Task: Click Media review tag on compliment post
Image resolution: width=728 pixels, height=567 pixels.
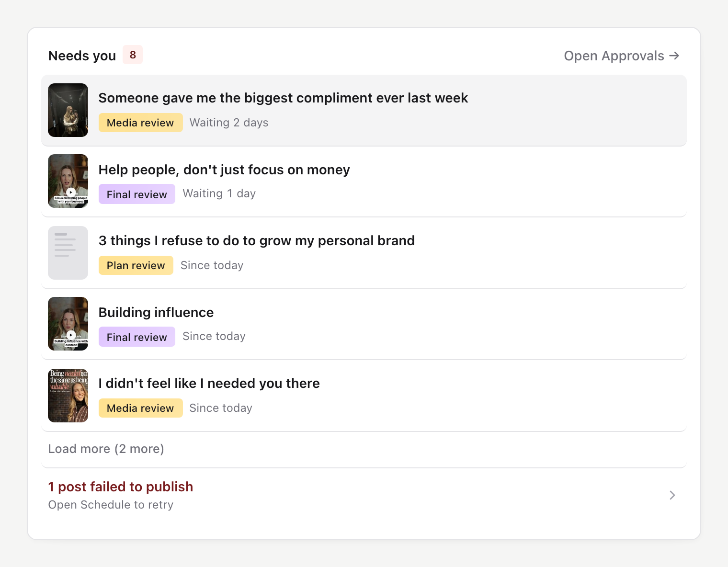Action: tap(140, 123)
